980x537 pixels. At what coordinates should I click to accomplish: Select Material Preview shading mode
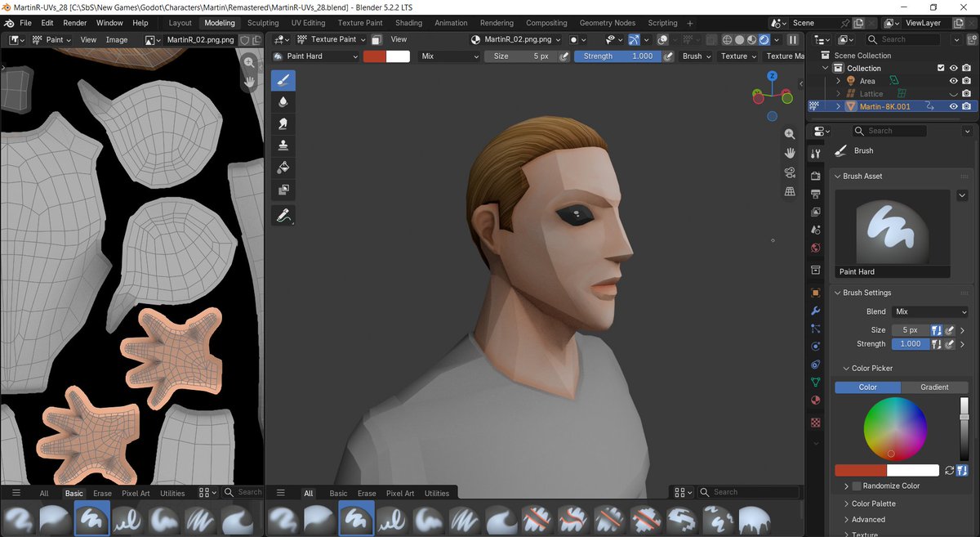coord(751,39)
